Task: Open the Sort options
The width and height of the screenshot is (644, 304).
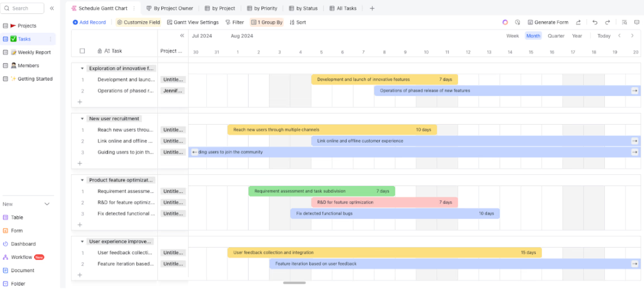Action: tap(298, 22)
